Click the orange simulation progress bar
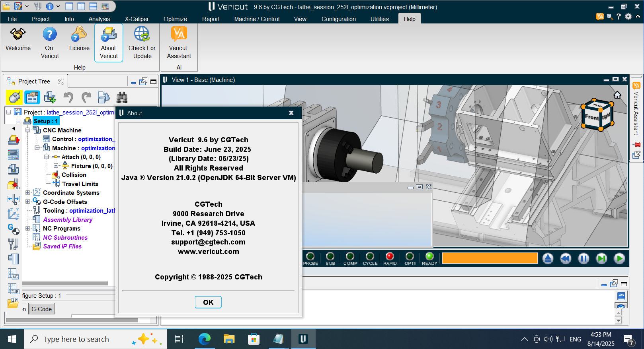The width and height of the screenshot is (644, 349). (490, 258)
